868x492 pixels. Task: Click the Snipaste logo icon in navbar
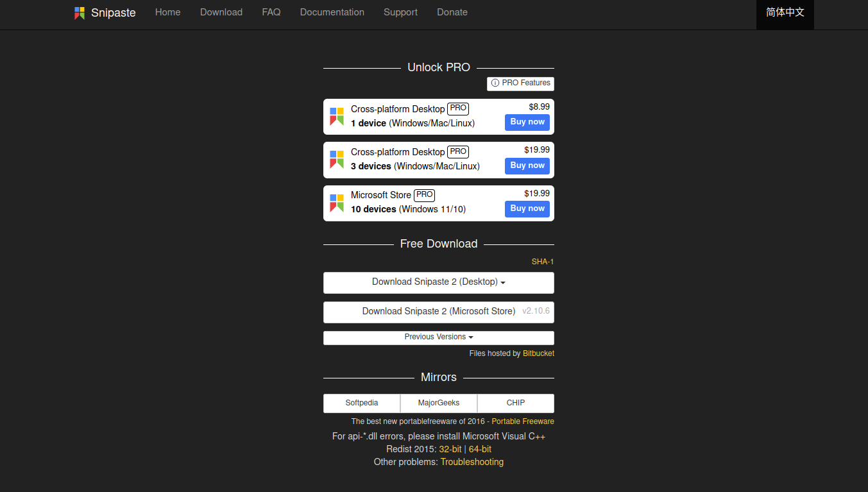coord(80,13)
